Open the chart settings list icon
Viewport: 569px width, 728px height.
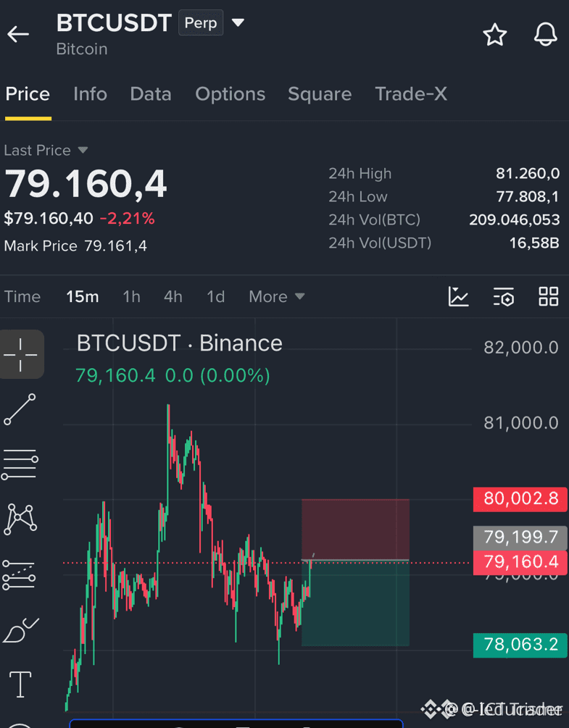[x=504, y=296]
